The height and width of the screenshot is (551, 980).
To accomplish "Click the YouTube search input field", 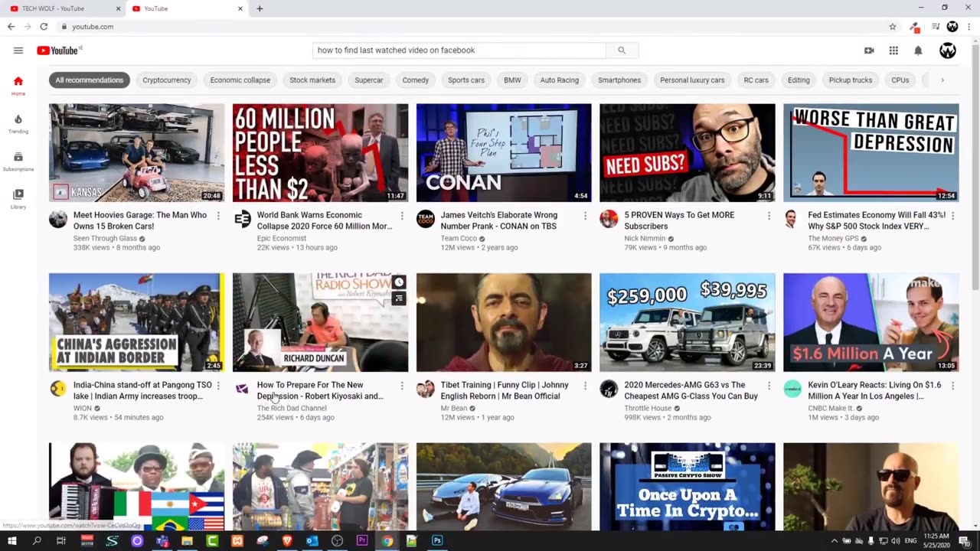I will (x=459, y=51).
